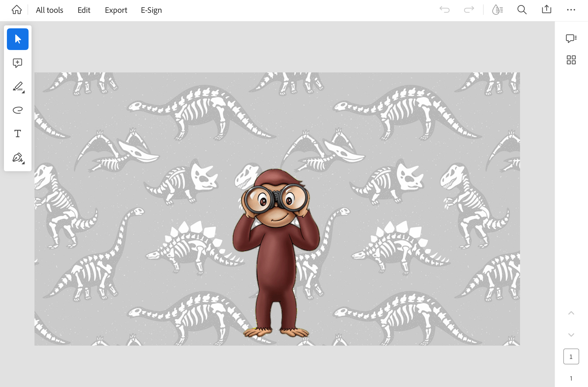Click the Redo arrow
This screenshot has height=387, width=588.
coord(469,10)
